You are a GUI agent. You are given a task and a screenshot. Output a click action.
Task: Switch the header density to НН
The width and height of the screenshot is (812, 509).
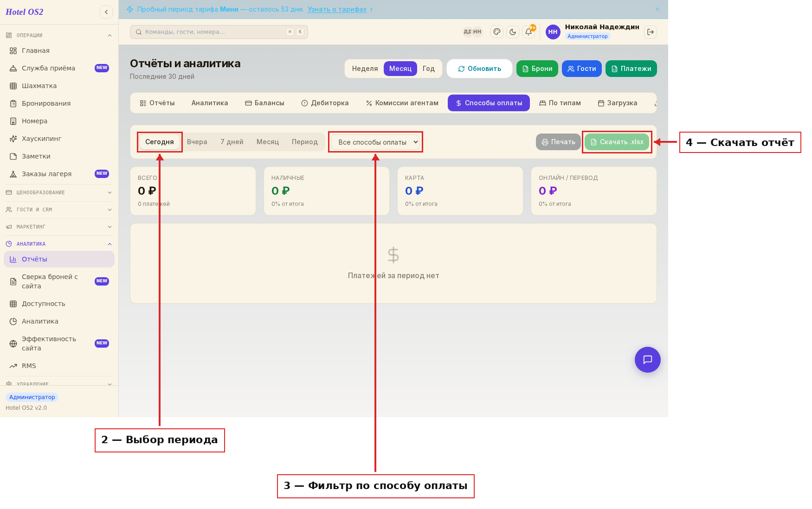click(477, 32)
